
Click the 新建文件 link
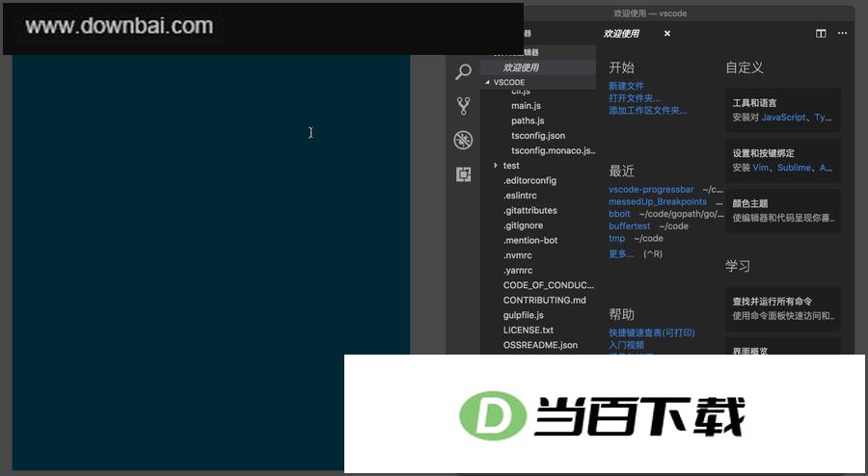coord(626,86)
